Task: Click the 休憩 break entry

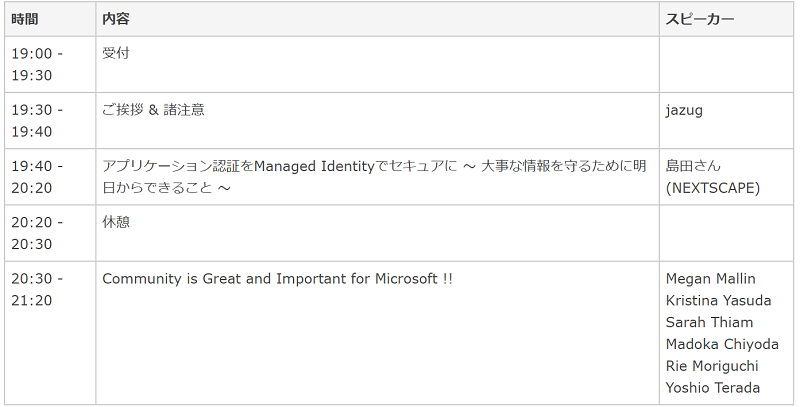Action: [x=116, y=222]
